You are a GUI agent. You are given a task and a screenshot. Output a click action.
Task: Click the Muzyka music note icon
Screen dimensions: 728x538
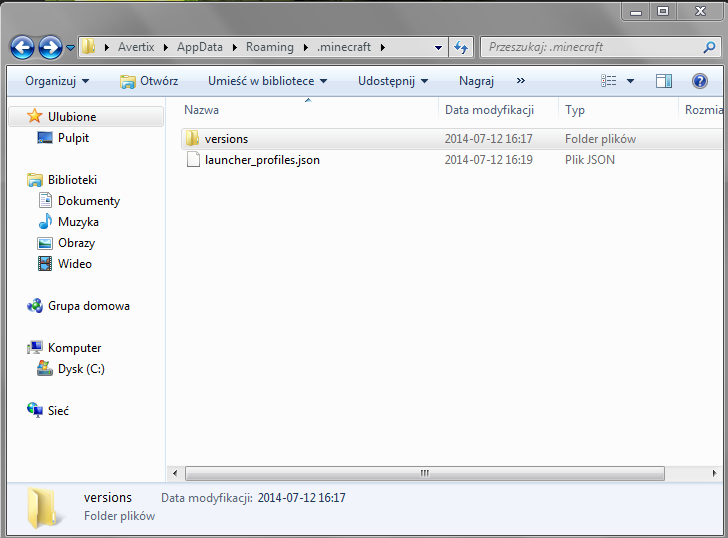(45, 221)
